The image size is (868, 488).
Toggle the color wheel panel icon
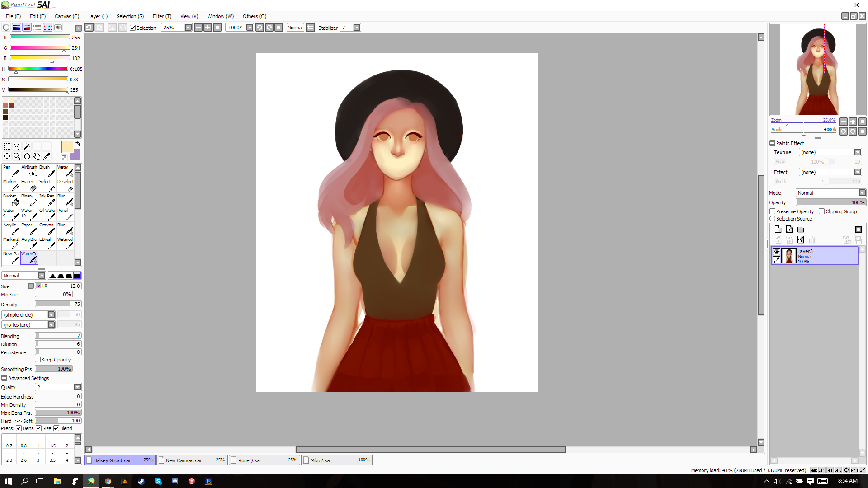pos(6,28)
